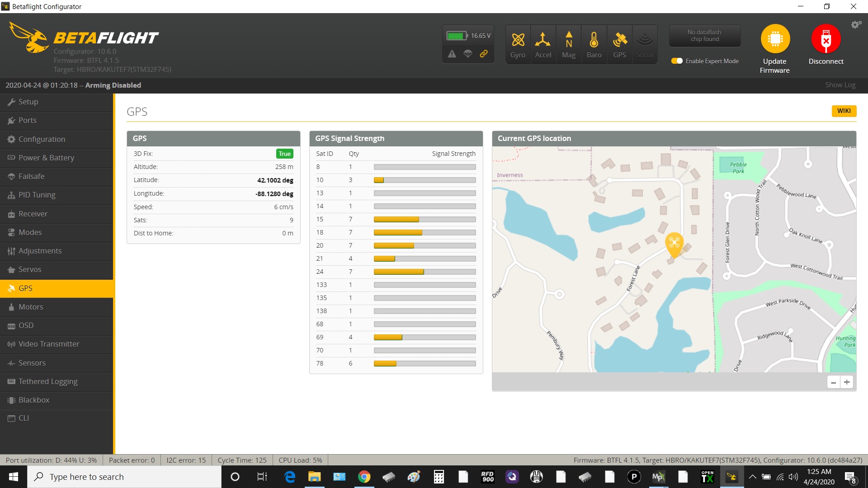This screenshot has height=488, width=868.
Task: Open the PID Tuning tab
Action: pyautogui.click(x=57, y=195)
